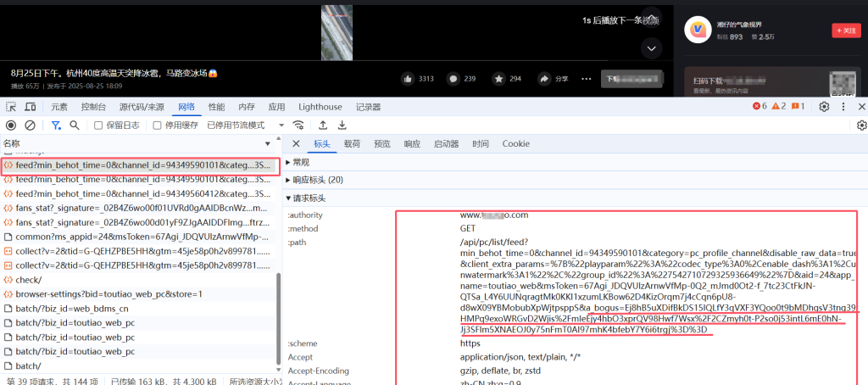The height and width of the screenshot is (385, 868).
Task: Enable the 保留日志 checkbox
Action: point(98,126)
